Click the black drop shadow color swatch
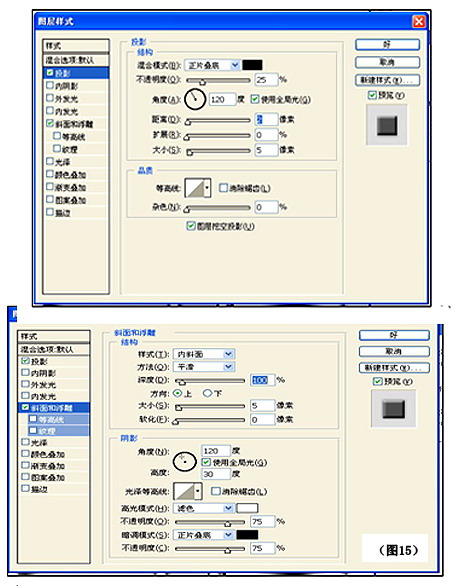Image resolution: width=457 pixels, height=586 pixels. point(252,65)
